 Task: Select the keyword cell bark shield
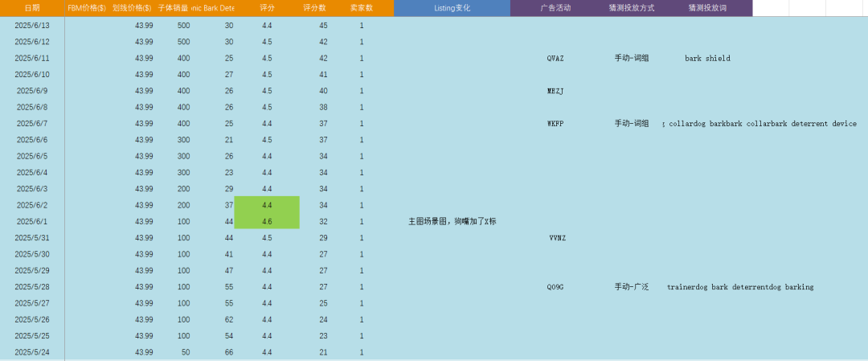tap(707, 58)
